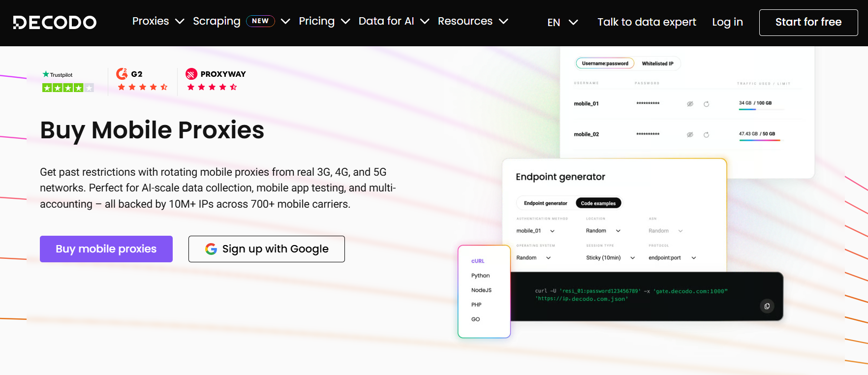Viewport: 868px width, 375px height.
Task: Click mobile_02 traffic usage bar
Action: point(759,140)
